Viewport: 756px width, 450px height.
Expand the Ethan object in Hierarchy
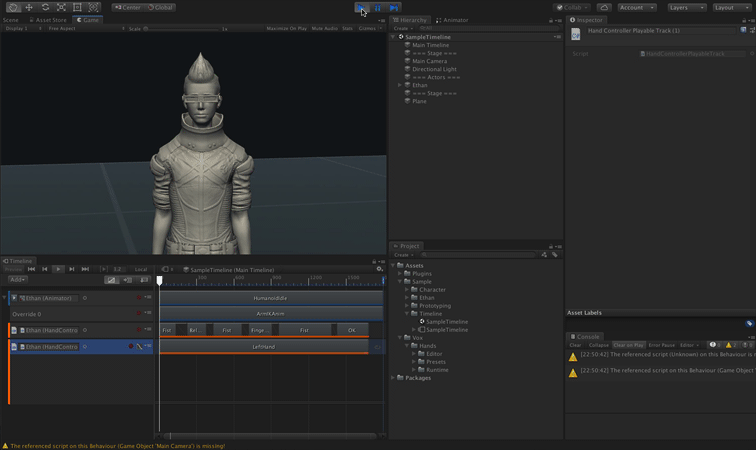[x=400, y=85]
